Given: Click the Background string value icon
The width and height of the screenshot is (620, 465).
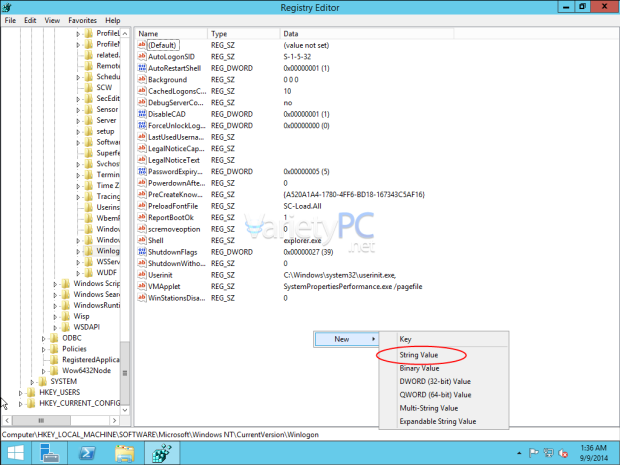Looking at the screenshot, I should 142,79.
